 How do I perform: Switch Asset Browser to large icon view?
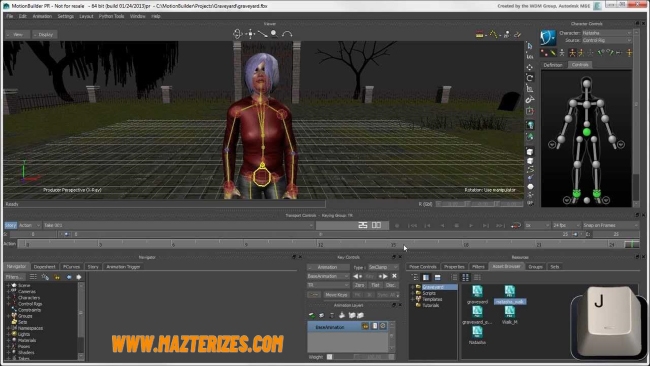point(466,277)
